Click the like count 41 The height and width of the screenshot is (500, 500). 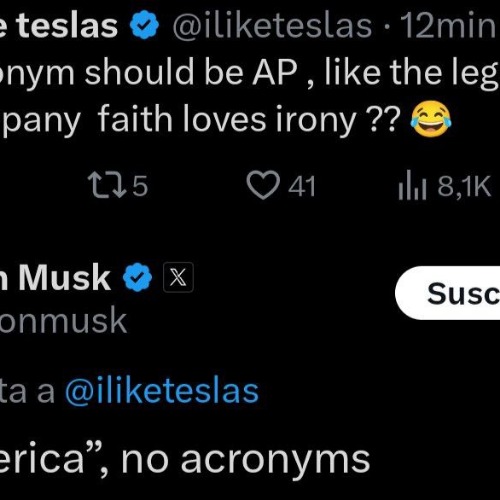302,186
